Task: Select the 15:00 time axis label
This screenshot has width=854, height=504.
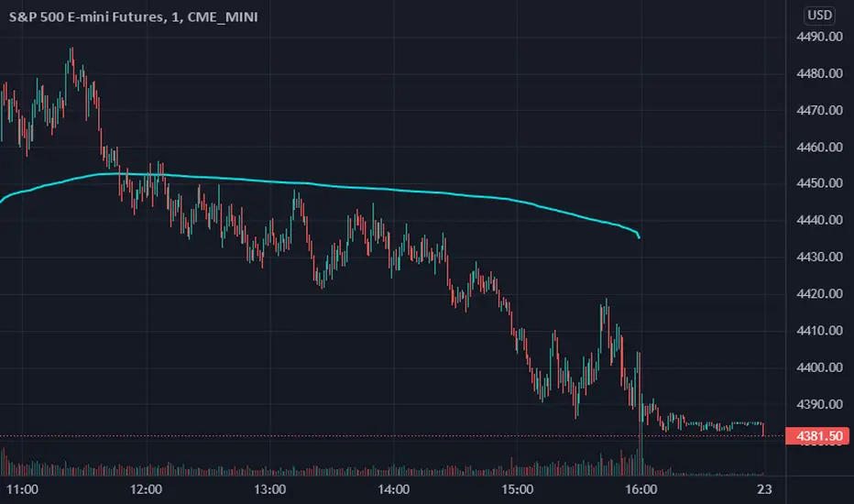Action: tap(518, 489)
